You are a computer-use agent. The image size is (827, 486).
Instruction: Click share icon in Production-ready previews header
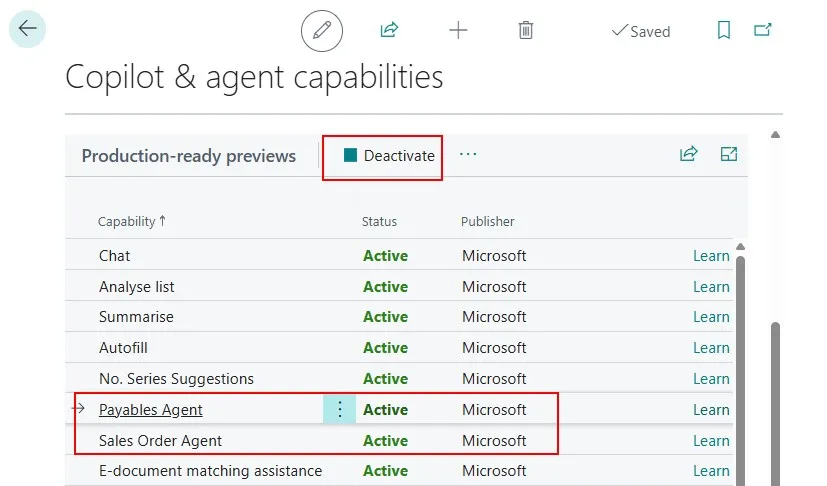pyautogui.click(x=689, y=154)
